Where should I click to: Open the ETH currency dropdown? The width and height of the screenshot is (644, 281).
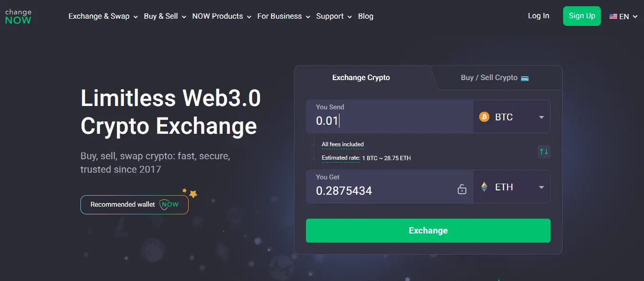pyautogui.click(x=542, y=187)
